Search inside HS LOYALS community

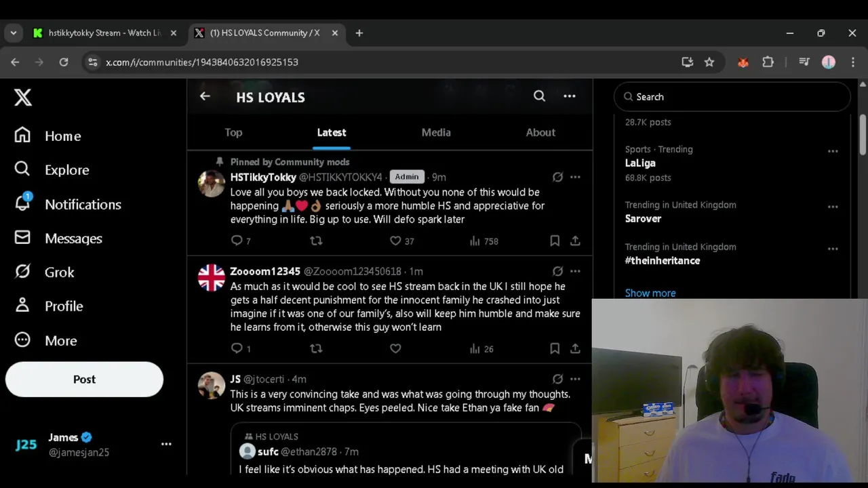pyautogui.click(x=539, y=97)
